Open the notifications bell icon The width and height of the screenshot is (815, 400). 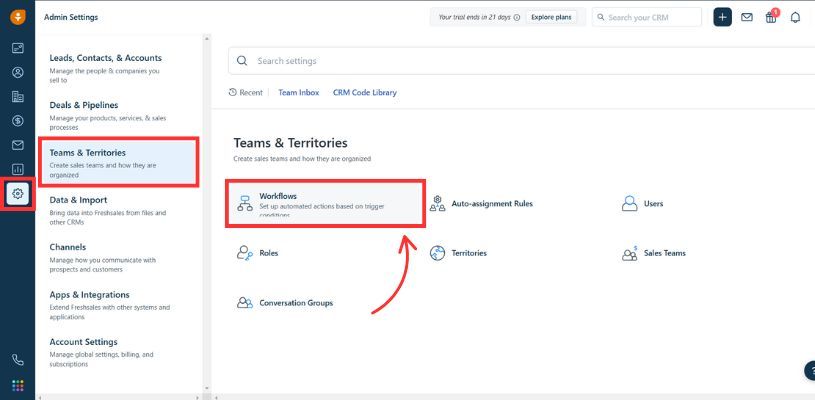pyautogui.click(x=795, y=17)
